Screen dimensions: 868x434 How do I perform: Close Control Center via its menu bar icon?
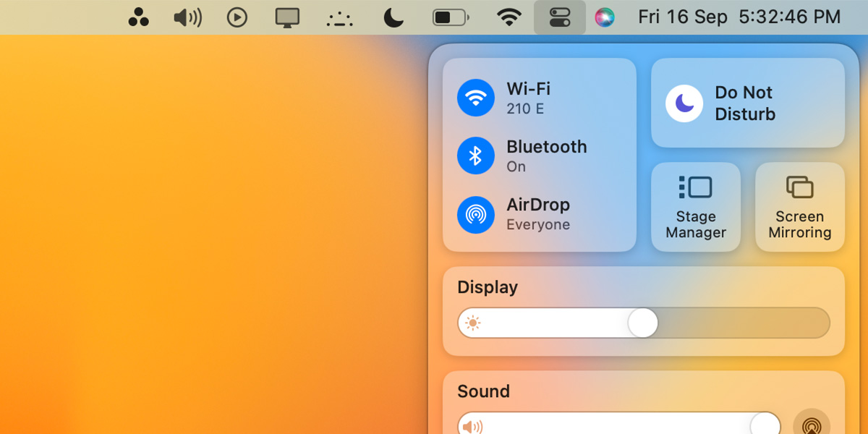[560, 17]
